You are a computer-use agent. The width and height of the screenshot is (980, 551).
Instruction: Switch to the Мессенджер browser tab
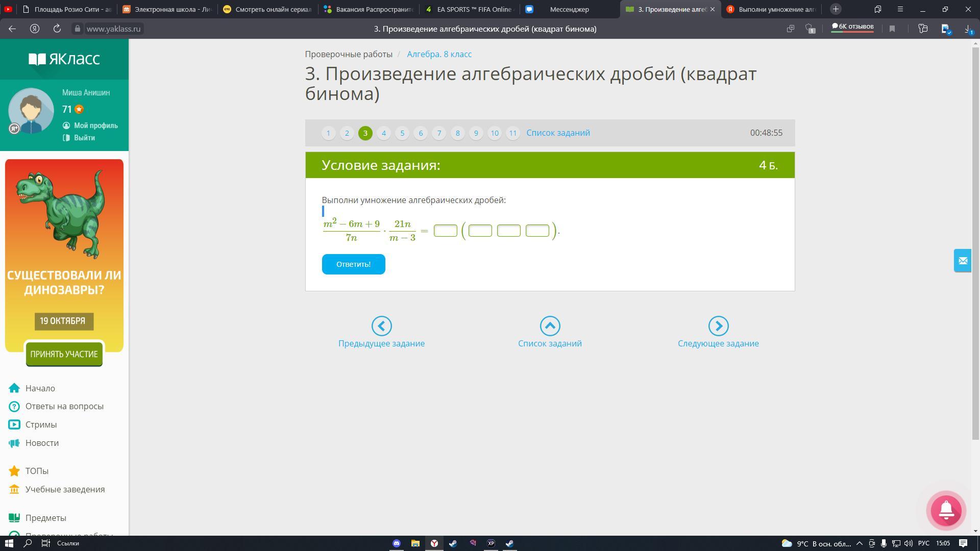(x=569, y=9)
